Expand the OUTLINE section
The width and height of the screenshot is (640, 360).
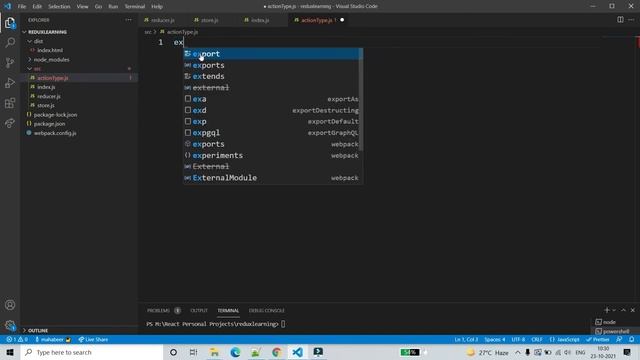[x=38, y=330]
